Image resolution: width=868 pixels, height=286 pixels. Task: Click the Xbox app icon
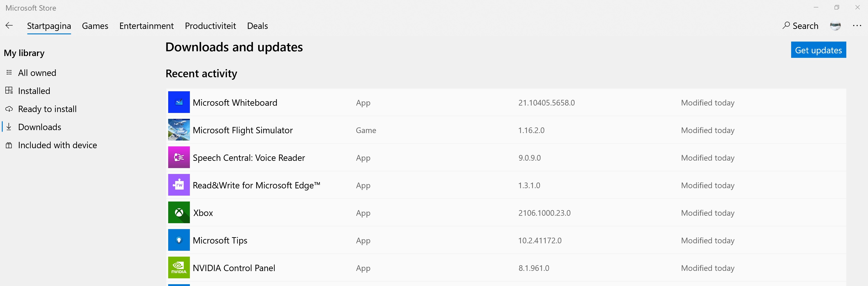tap(179, 213)
